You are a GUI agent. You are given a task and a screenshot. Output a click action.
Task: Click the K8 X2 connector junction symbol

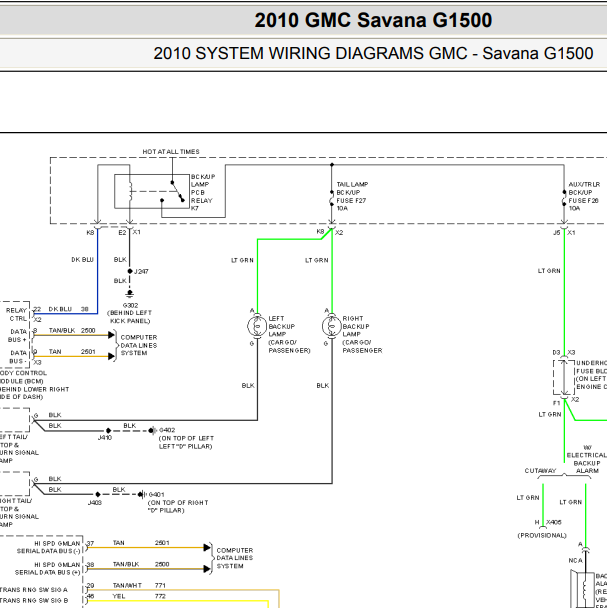[332, 227]
